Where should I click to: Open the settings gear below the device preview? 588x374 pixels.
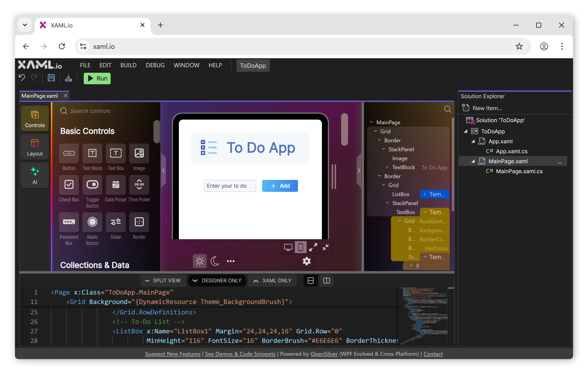[x=306, y=261]
